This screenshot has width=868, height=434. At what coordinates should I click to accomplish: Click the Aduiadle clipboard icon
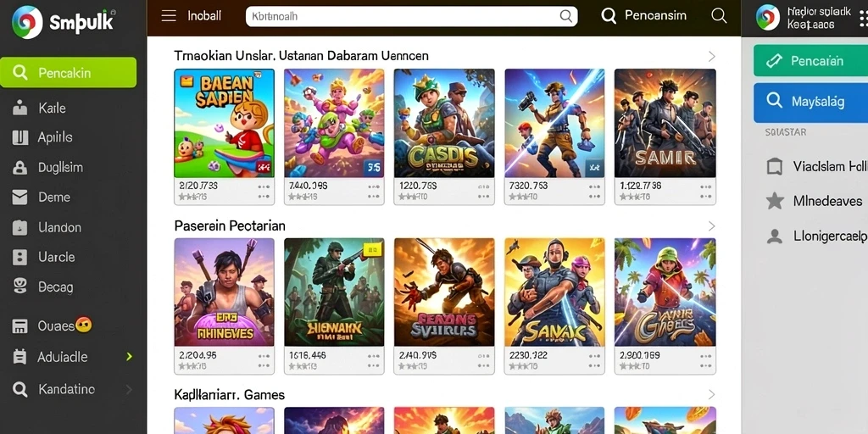20,357
